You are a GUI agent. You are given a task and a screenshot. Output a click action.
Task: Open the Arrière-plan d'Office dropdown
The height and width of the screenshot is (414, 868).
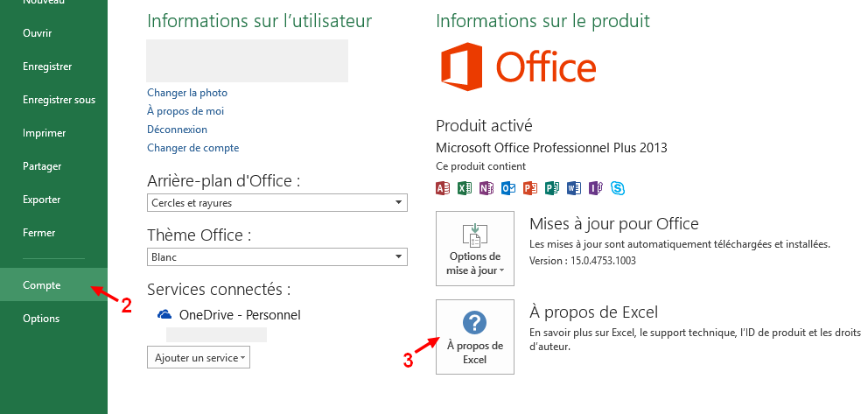(277, 203)
